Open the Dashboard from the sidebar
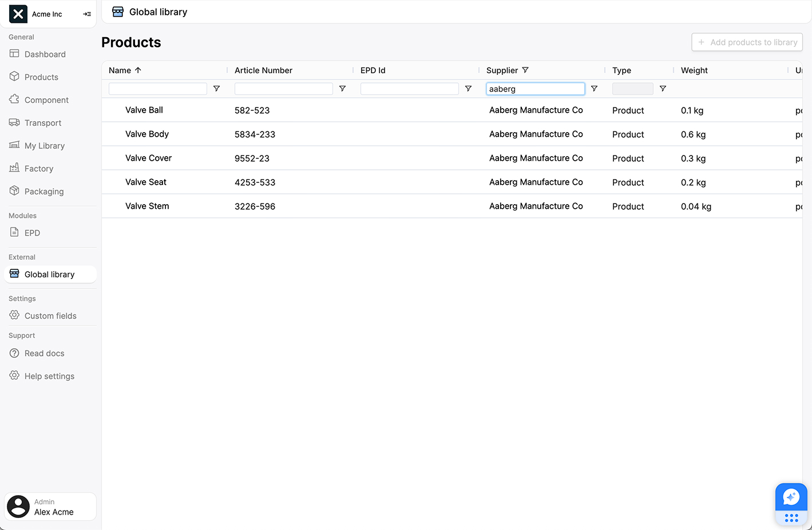The height and width of the screenshot is (530, 812). [x=43, y=54]
